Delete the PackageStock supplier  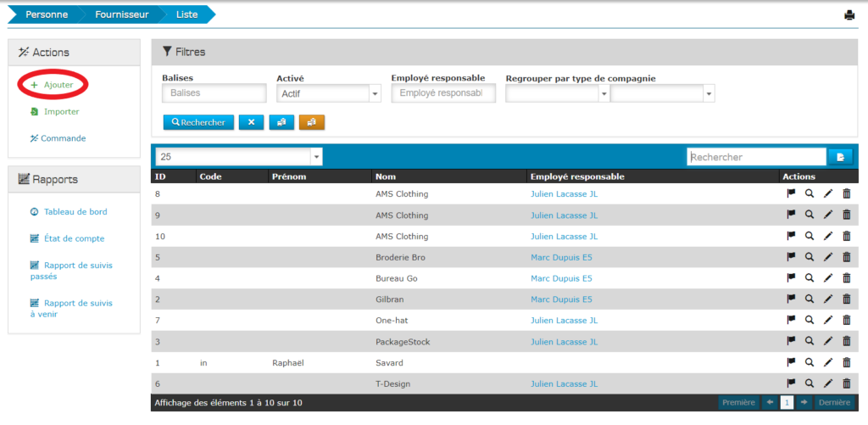click(846, 341)
